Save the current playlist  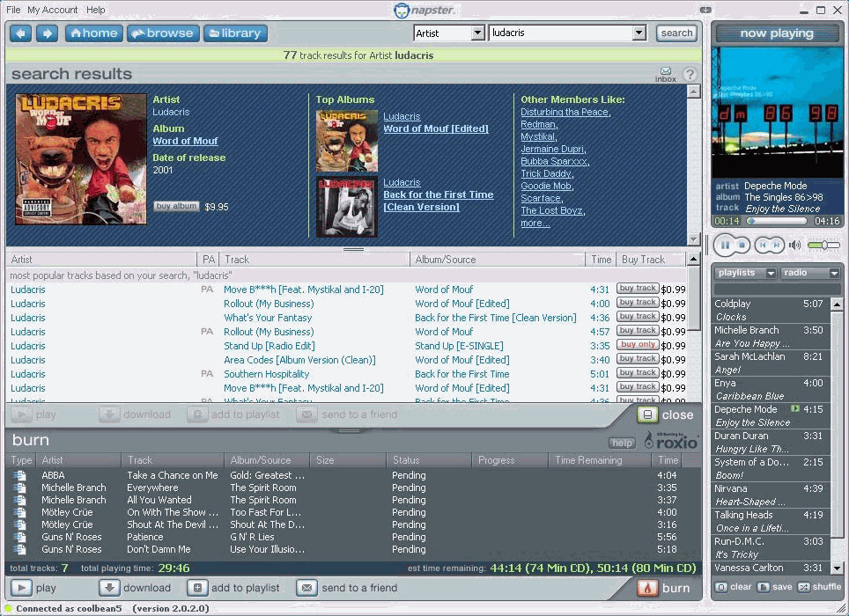coord(775,587)
